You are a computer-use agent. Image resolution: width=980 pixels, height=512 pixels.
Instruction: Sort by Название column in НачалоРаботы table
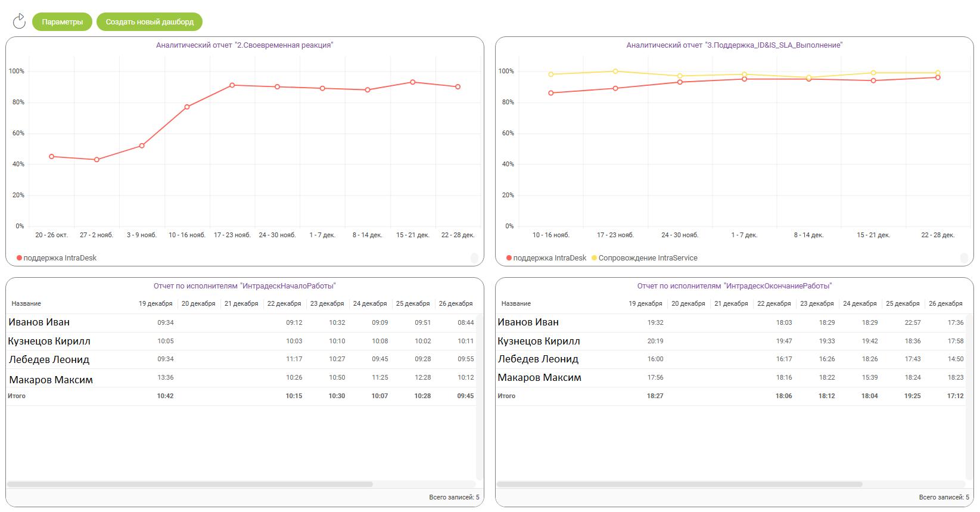pyautogui.click(x=26, y=303)
